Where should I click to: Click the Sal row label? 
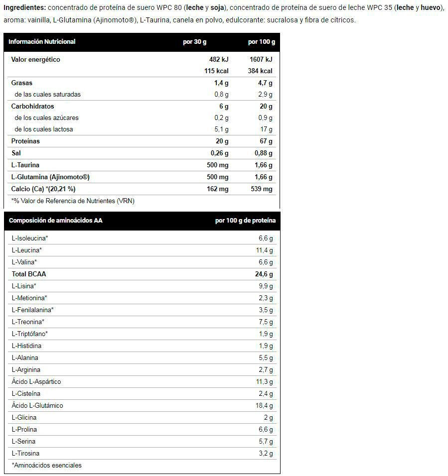pyautogui.click(x=16, y=153)
